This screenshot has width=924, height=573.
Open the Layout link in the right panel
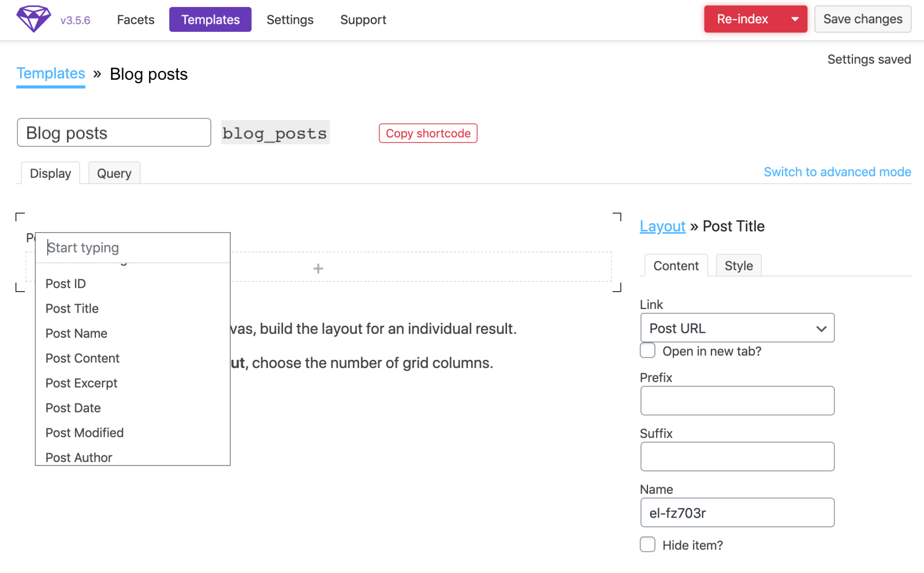point(662,226)
